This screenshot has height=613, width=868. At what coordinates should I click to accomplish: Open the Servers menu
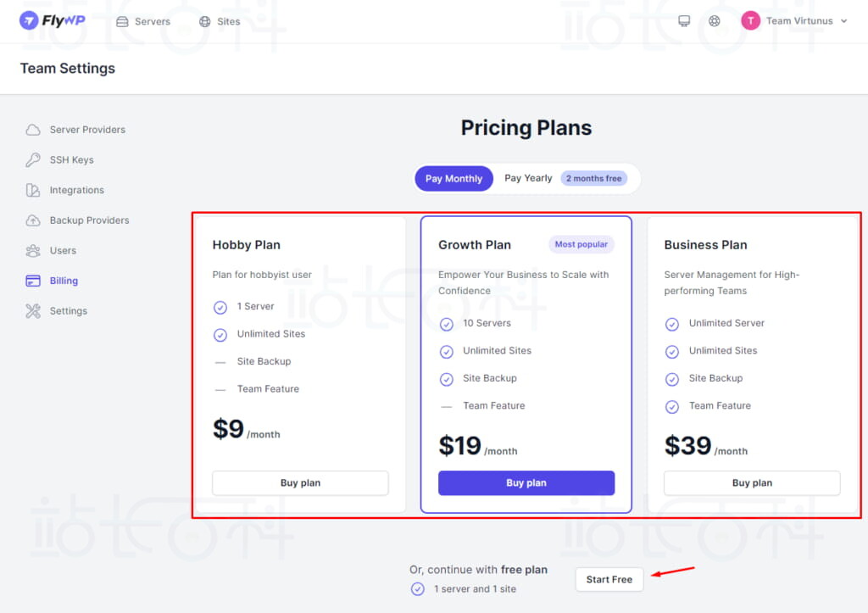143,21
